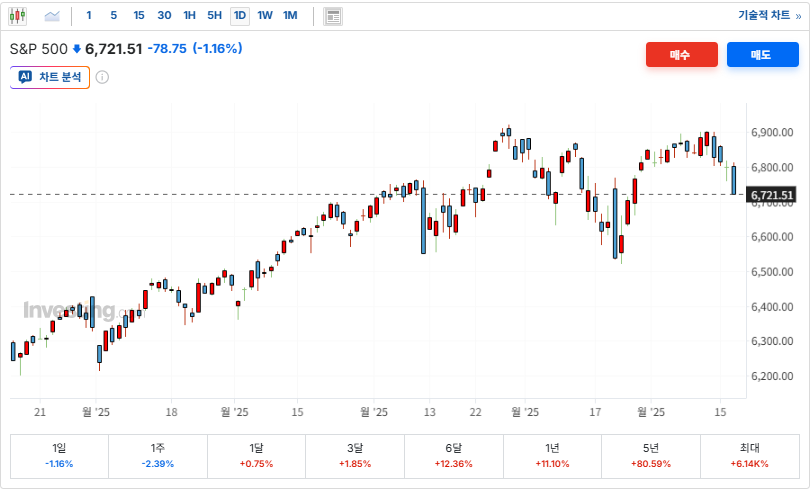This screenshot has width=811, height=491.
Task: Choose the 1H interval
Action: pyautogui.click(x=190, y=16)
